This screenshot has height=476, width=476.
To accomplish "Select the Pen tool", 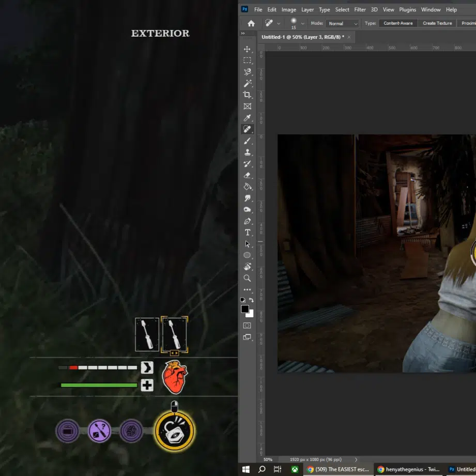I will click(247, 221).
